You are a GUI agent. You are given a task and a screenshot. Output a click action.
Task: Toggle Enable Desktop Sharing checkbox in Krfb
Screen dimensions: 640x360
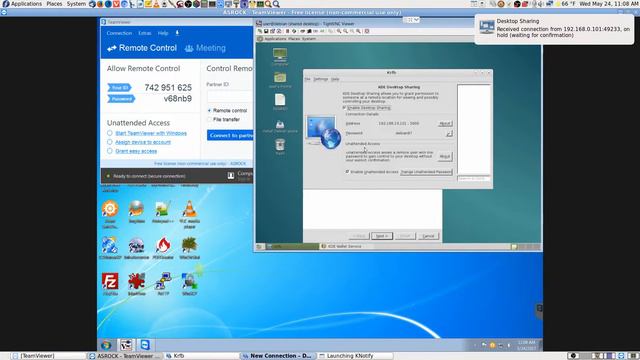[344, 108]
